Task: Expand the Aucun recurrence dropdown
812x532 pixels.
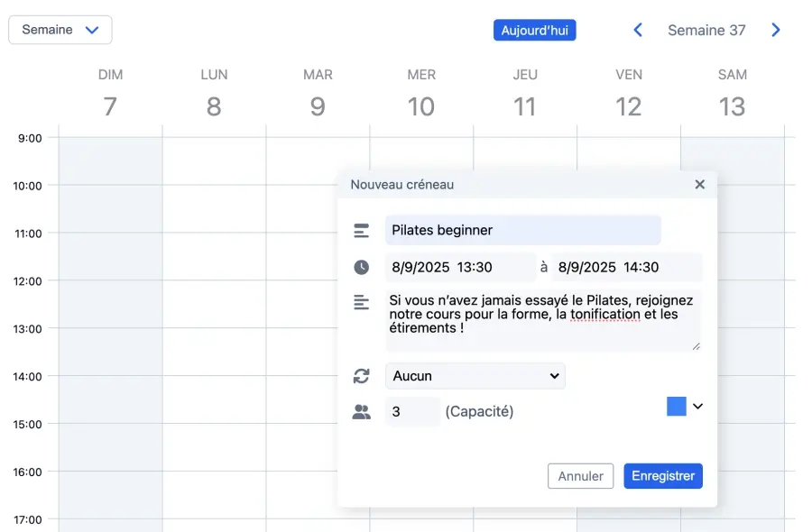Action: [475, 376]
